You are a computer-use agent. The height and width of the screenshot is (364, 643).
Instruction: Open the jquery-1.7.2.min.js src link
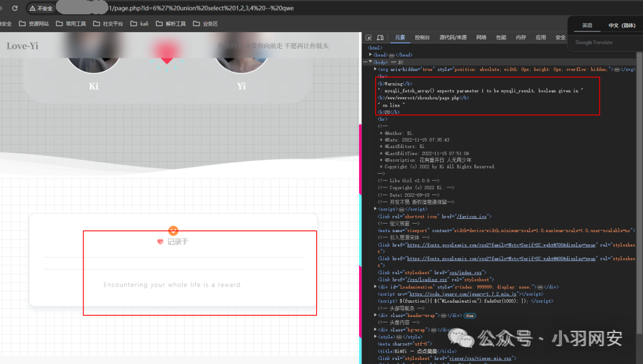[463, 294]
